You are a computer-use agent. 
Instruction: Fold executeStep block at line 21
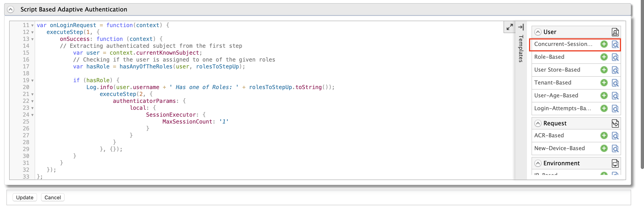[33, 95]
